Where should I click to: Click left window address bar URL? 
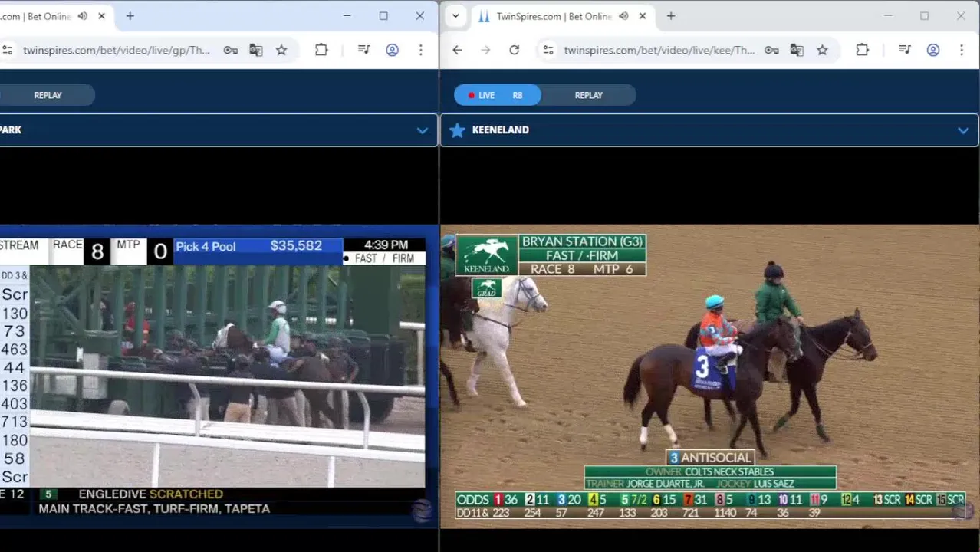(x=117, y=50)
